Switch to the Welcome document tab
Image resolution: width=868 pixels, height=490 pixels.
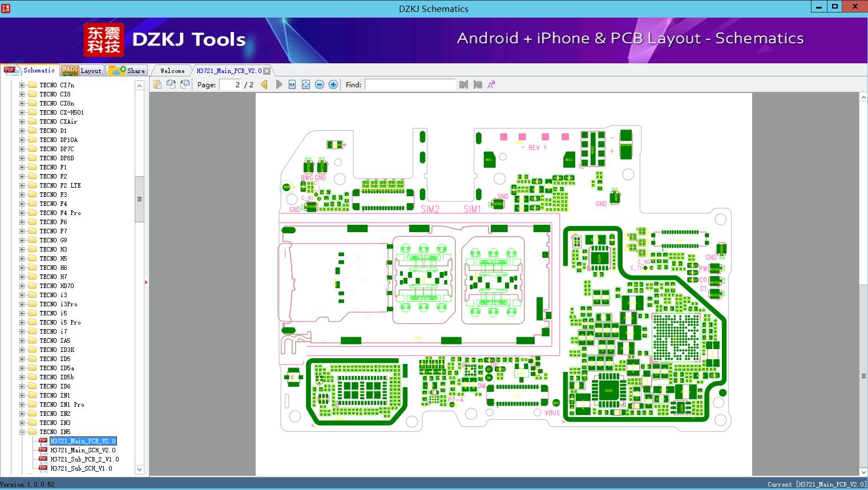point(172,71)
